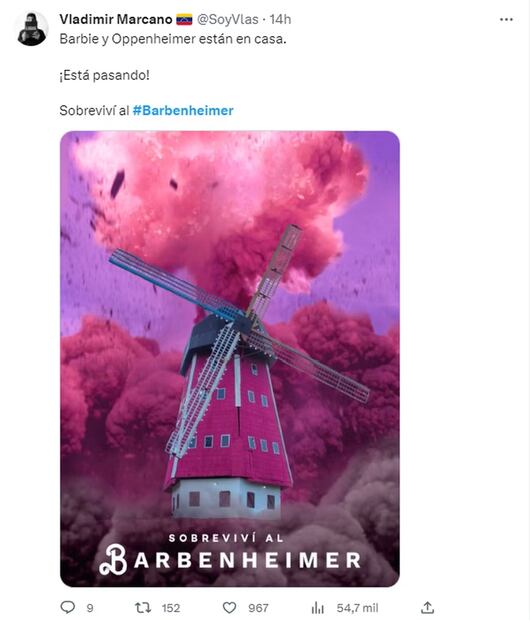This screenshot has width=530, height=620.
Task: Click the retweet arrows icon
Action: pyautogui.click(x=143, y=607)
